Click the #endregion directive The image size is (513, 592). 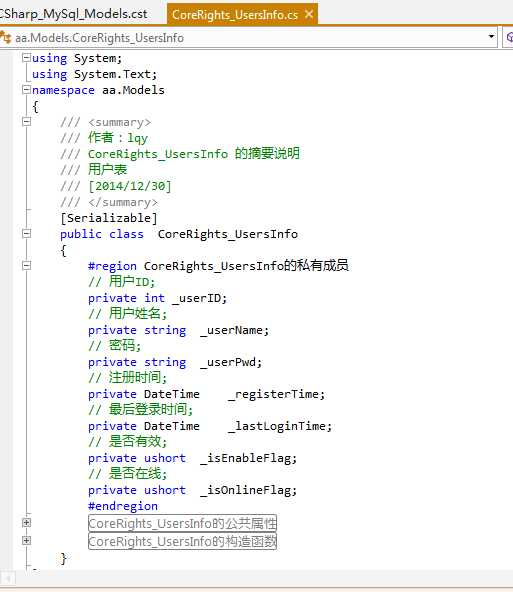[123, 506]
